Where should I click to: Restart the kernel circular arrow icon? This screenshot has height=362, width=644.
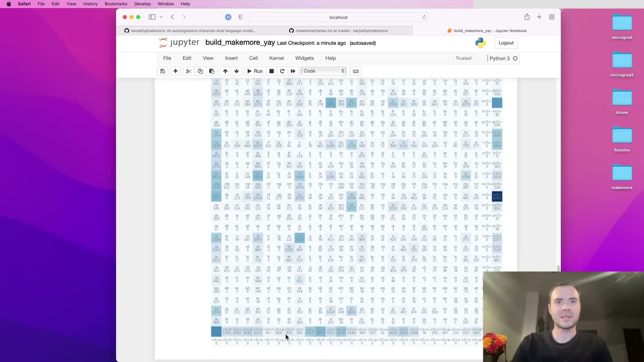coord(282,71)
